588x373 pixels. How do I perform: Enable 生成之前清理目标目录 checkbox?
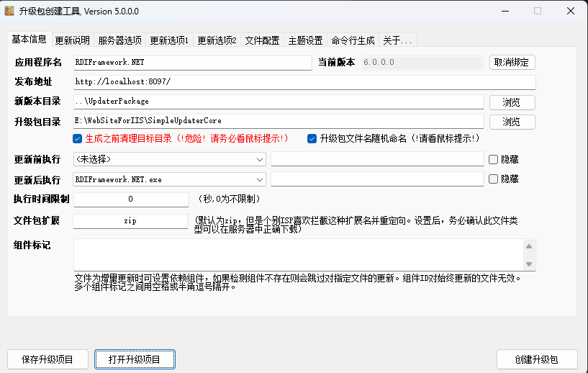pos(78,138)
